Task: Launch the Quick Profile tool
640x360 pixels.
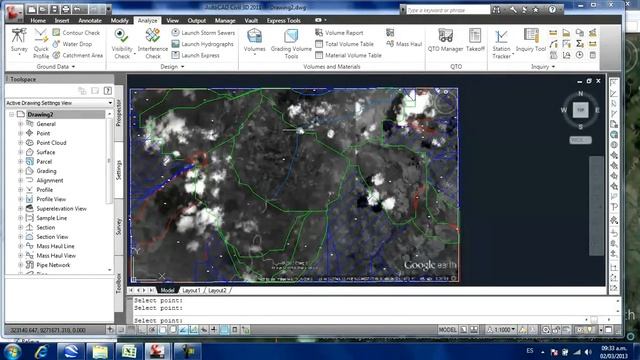Action: pyautogui.click(x=41, y=43)
